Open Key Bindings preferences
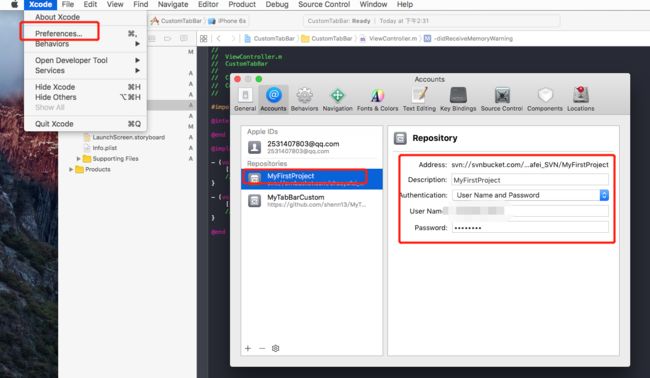The image size is (650, 378). [458, 99]
